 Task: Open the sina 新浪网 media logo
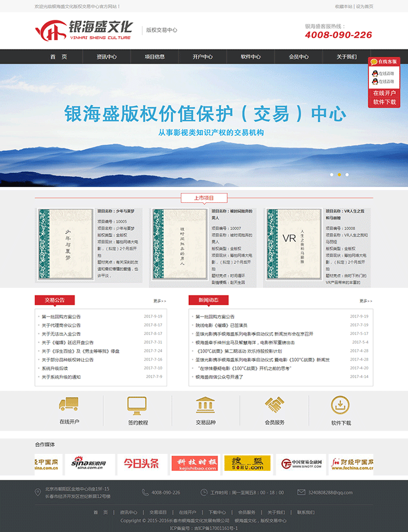(x=90, y=464)
